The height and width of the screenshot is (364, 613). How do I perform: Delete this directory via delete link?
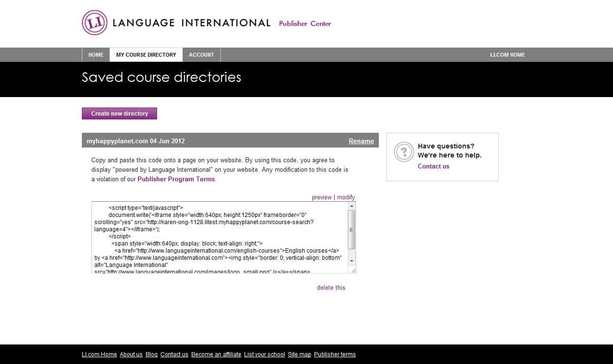pos(331,288)
